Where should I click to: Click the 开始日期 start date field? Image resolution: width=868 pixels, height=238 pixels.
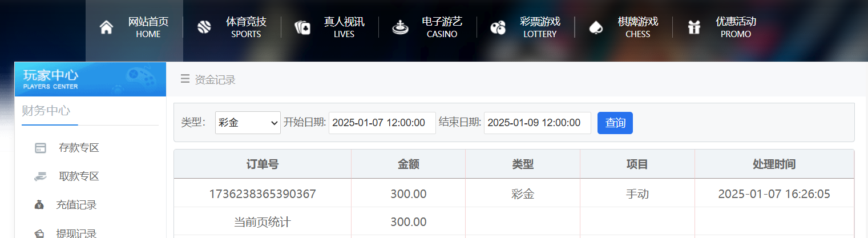382,123
